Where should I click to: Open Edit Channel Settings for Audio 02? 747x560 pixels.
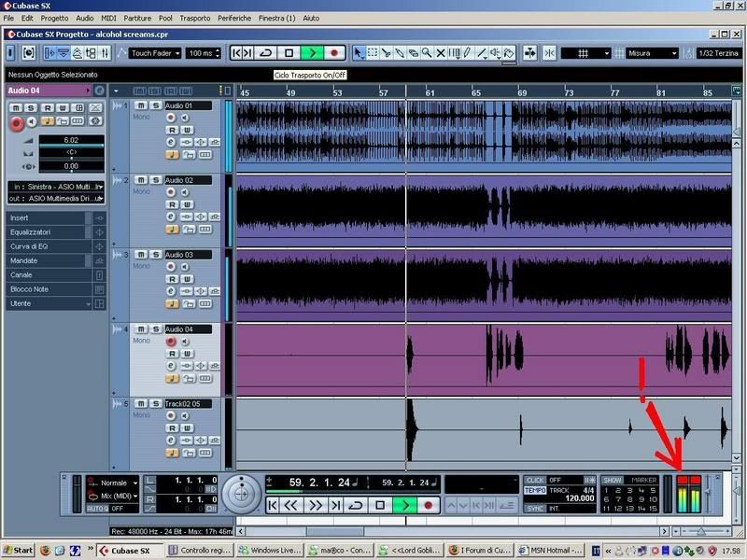pyautogui.click(x=171, y=217)
